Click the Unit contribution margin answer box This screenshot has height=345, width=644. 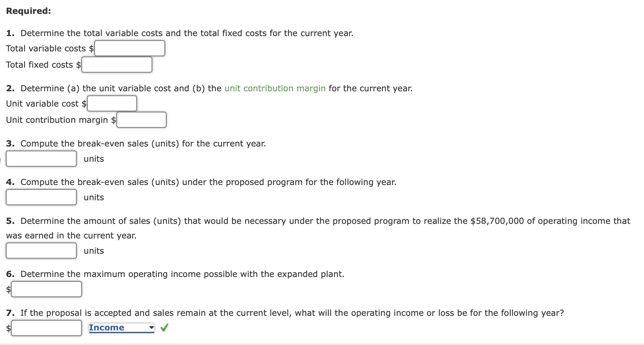click(141, 120)
